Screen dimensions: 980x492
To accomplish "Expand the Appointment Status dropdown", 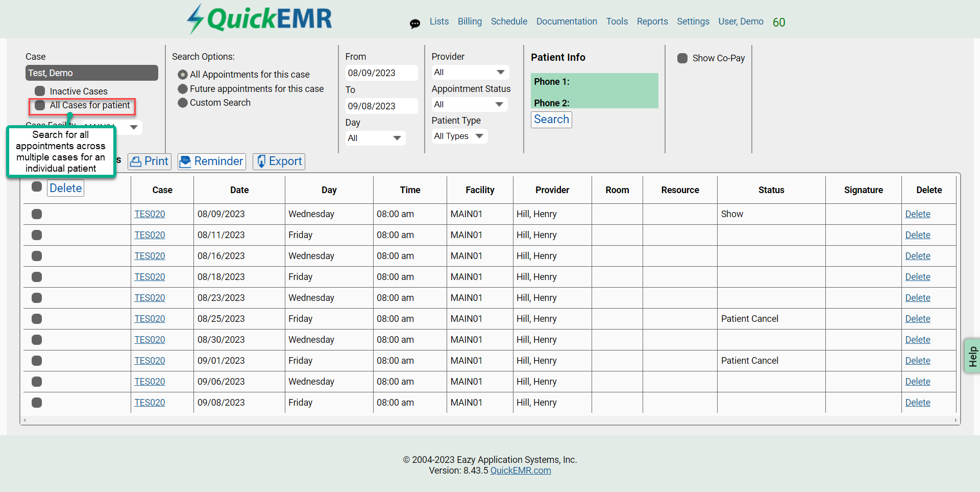I will (x=469, y=105).
